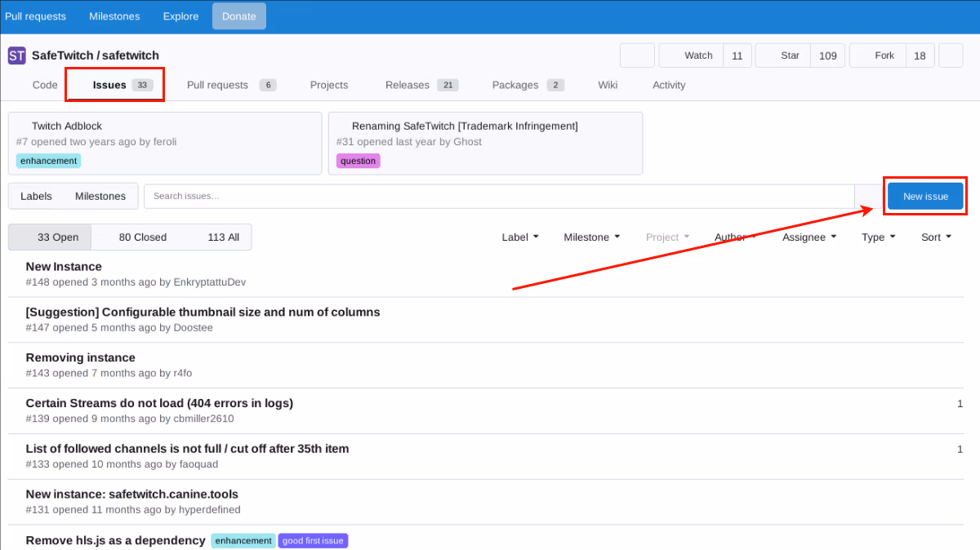Open the Sort dropdown
The height and width of the screenshot is (550, 980).
click(935, 237)
